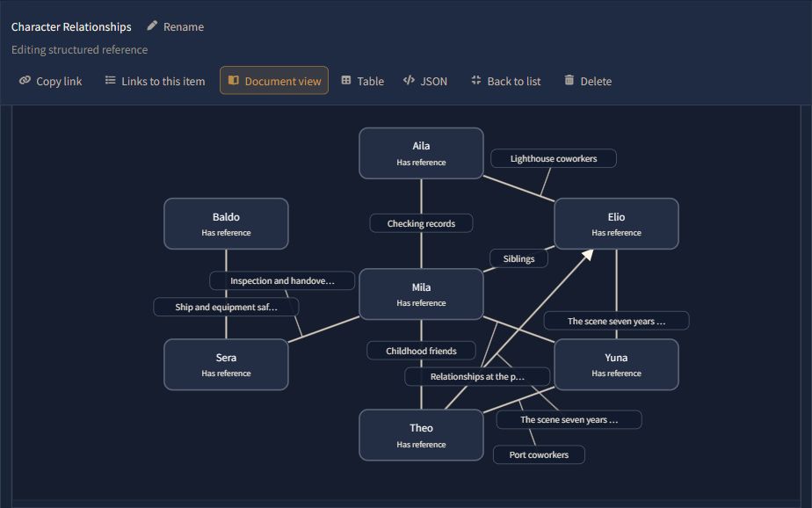Click the Ship and equipment saf… label
Viewport: 812px width, 508px height.
[226, 307]
